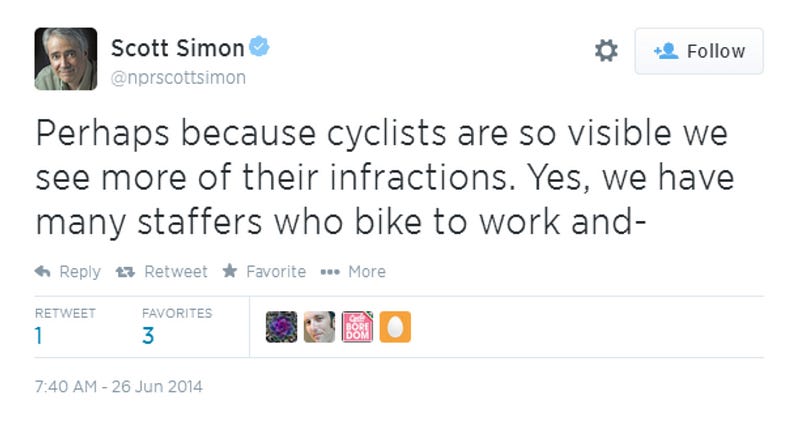
Task: Click the add-person icon in Follow button
Action: click(x=666, y=51)
